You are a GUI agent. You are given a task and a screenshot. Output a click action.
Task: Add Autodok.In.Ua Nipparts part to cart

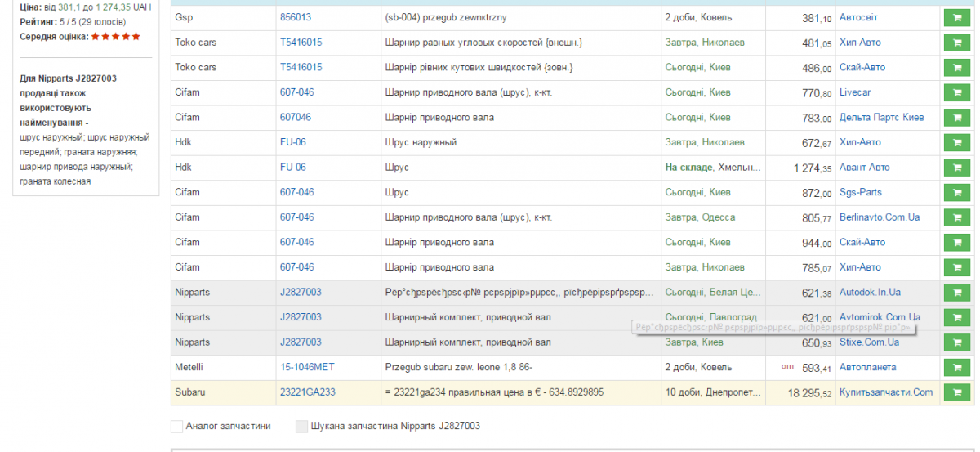(956, 293)
